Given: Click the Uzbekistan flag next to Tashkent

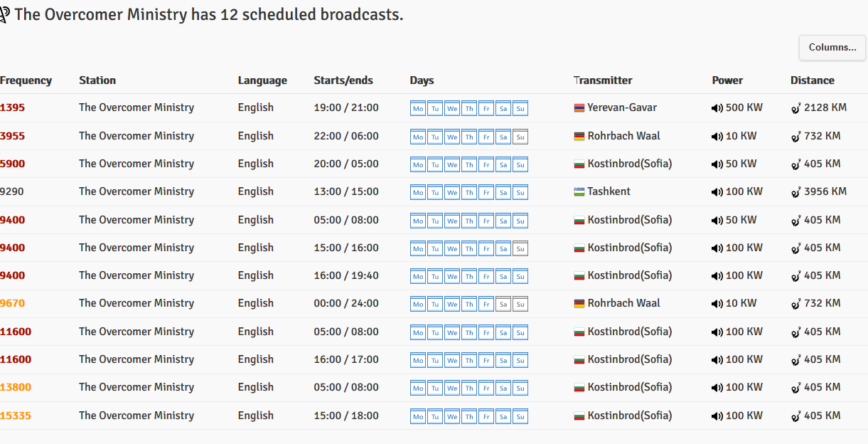Looking at the screenshot, I should [x=579, y=192].
